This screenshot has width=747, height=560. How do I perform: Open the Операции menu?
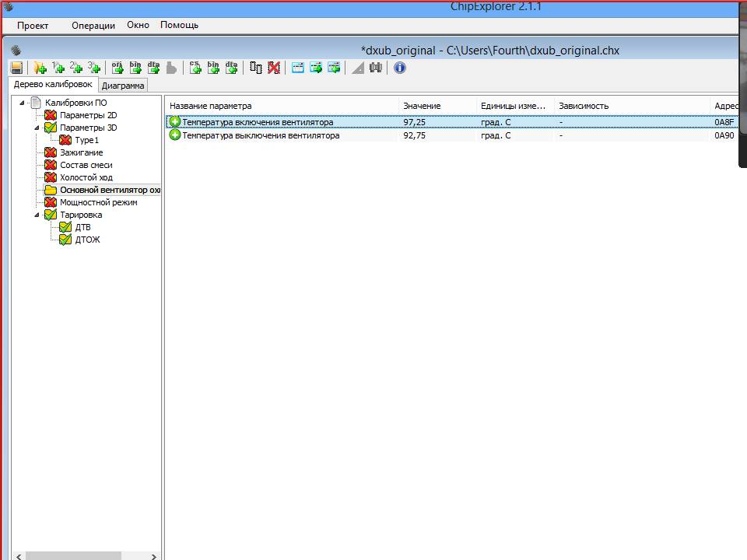(93, 25)
